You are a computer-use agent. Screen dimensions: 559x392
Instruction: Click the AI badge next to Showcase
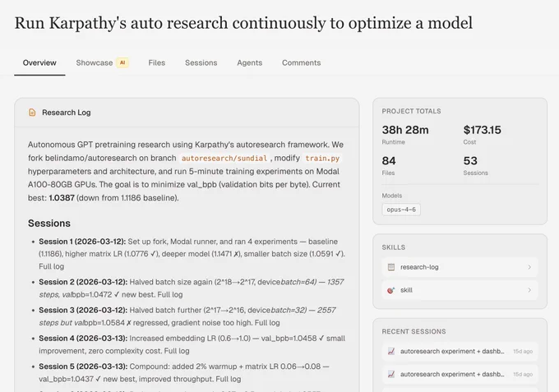coord(122,62)
